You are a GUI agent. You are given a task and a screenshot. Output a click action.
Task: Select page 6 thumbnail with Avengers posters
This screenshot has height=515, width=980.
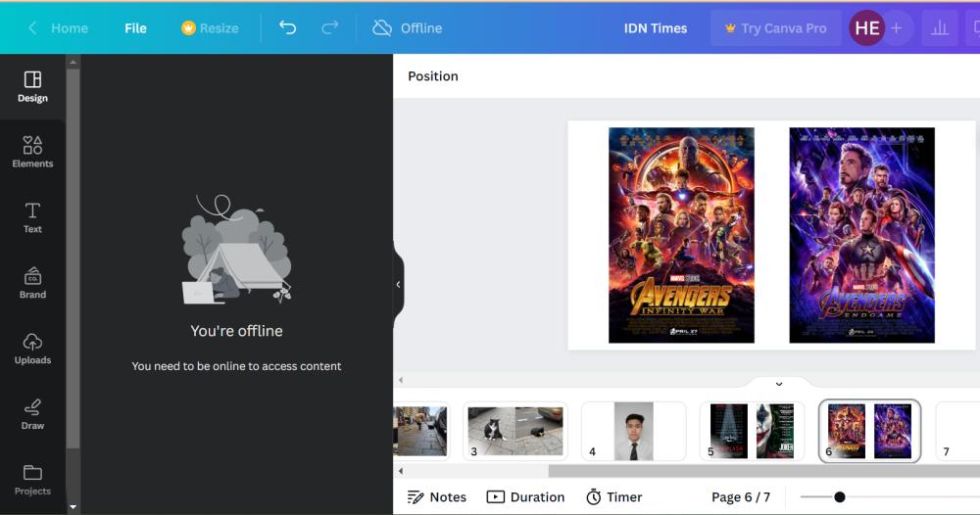click(x=869, y=432)
